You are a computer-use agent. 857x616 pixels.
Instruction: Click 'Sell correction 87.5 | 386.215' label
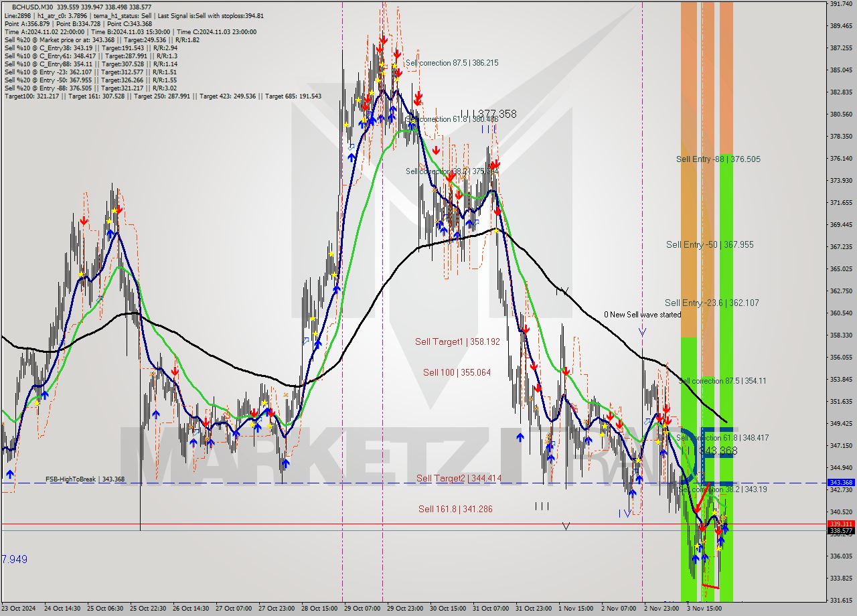[x=452, y=62]
